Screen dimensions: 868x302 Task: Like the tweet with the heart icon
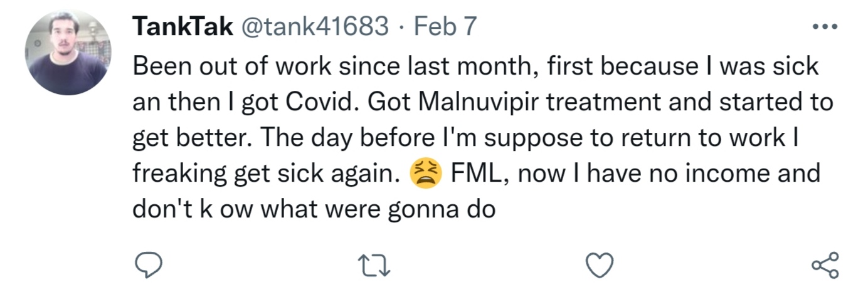[x=599, y=266]
